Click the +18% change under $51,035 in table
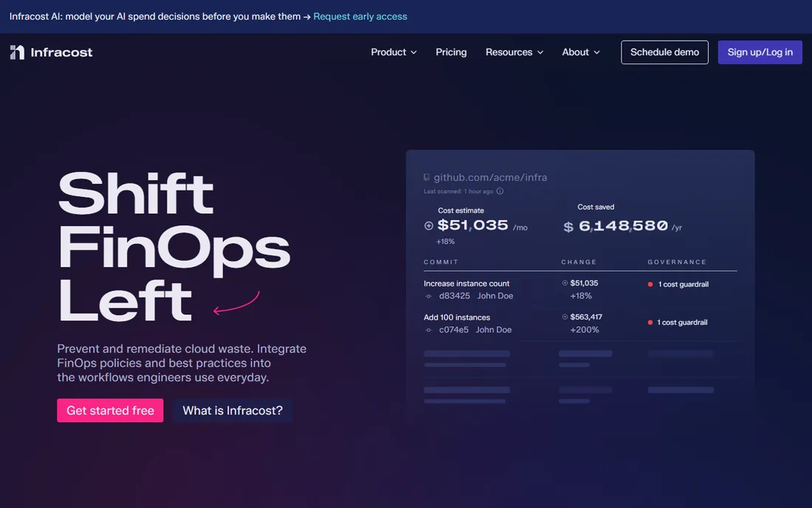The width and height of the screenshot is (812, 508). pyautogui.click(x=580, y=295)
